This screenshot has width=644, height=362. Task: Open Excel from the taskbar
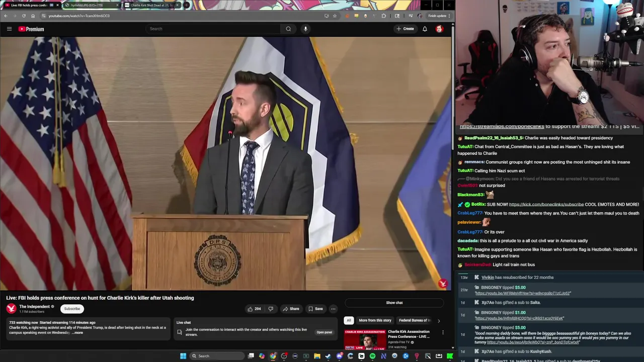(306, 356)
